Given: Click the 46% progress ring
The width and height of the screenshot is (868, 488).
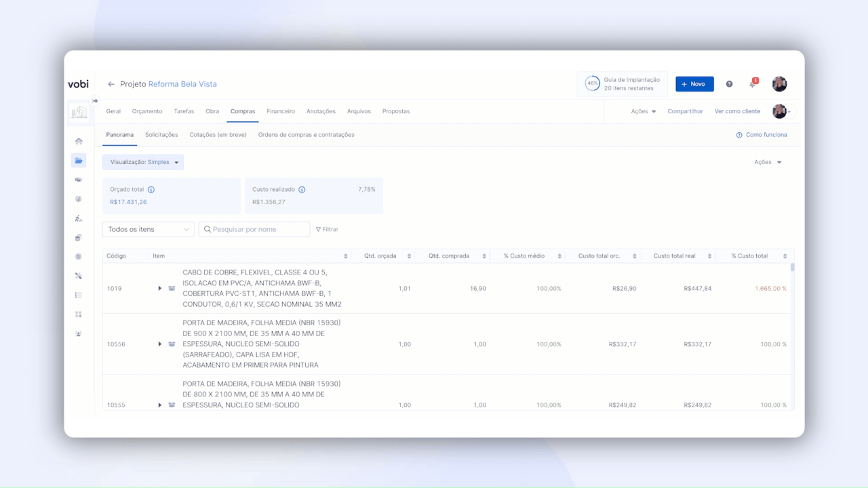Looking at the screenshot, I should [x=592, y=84].
